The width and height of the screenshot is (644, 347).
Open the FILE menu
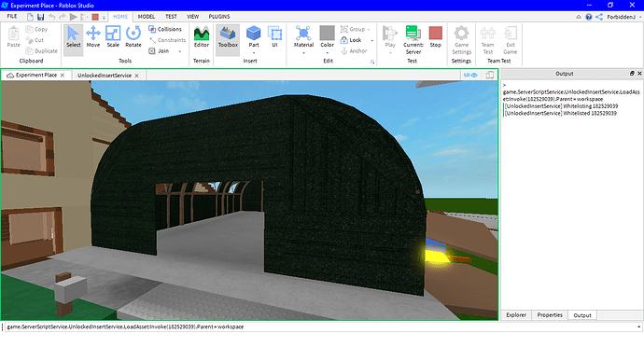pos(12,17)
